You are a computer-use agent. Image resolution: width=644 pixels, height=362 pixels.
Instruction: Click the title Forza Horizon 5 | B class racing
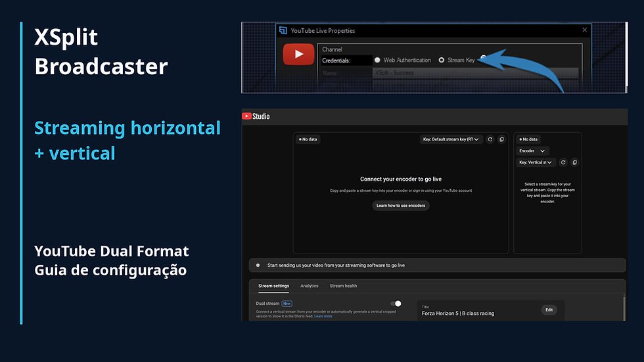[458, 313]
